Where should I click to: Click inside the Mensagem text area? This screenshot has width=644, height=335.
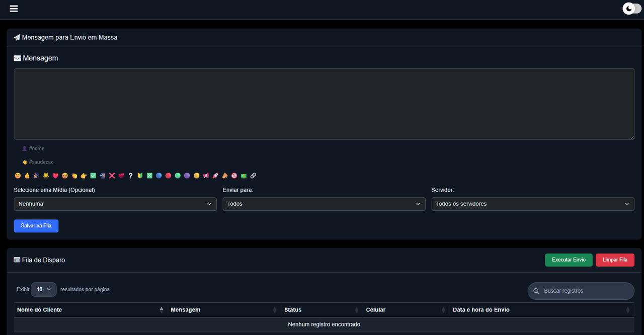coord(324,104)
